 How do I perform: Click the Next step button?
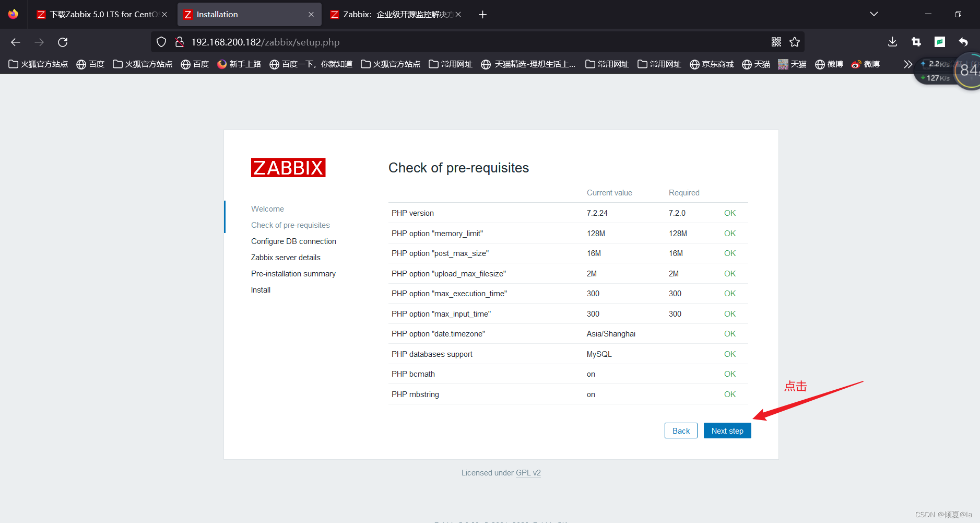727,431
